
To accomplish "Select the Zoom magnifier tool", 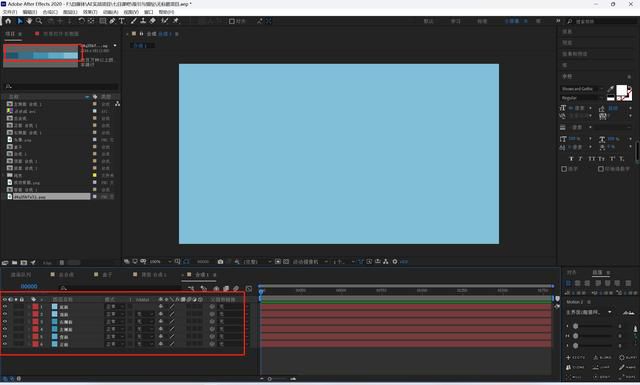I will (39, 21).
